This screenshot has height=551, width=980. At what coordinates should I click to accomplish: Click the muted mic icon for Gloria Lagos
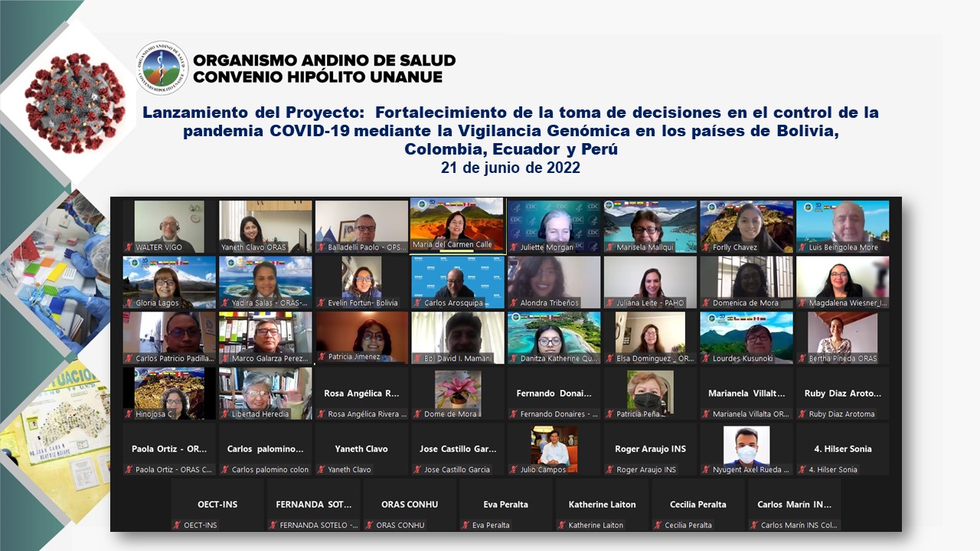(129, 303)
